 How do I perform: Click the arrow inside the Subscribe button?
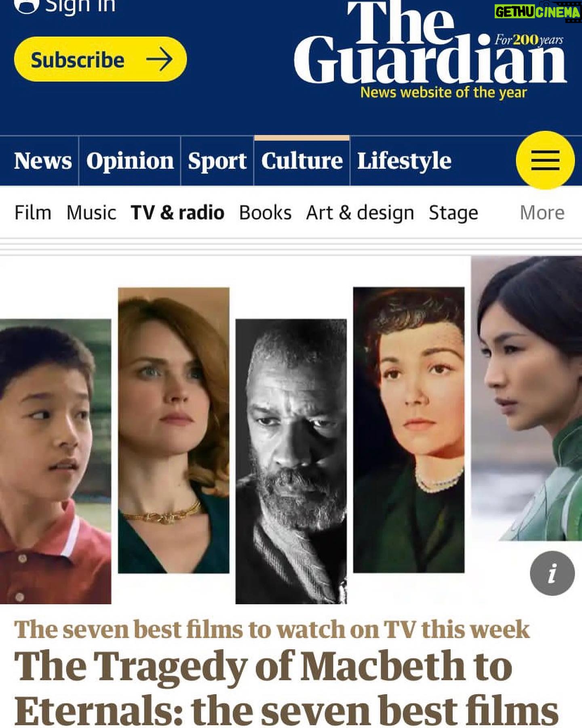click(x=159, y=59)
